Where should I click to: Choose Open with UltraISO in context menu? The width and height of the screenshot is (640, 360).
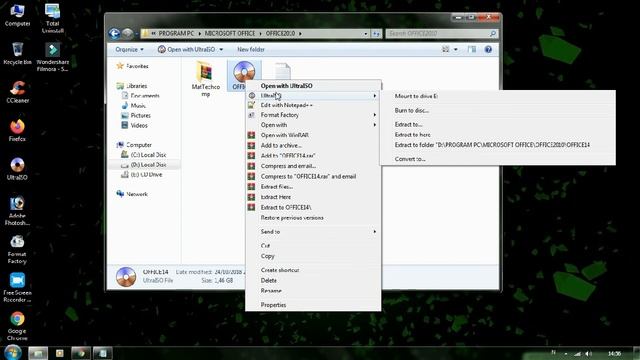pos(313,86)
